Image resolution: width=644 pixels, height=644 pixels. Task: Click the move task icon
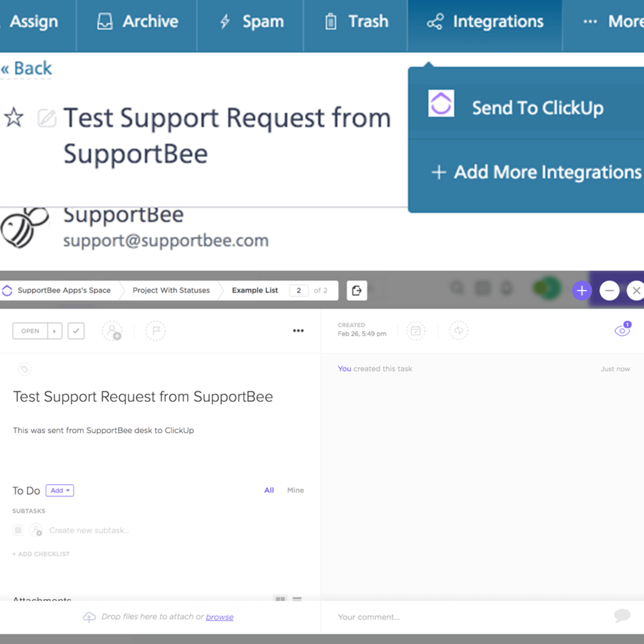click(356, 291)
